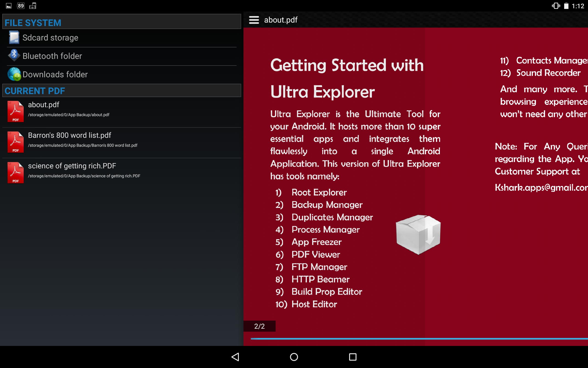The width and height of the screenshot is (588, 368).
Task: Tap the Downloads folder globe icon
Action: 14,74
